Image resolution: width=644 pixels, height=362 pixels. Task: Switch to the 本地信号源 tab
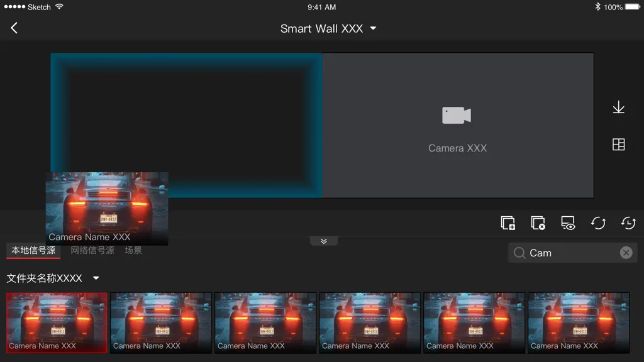coord(33,250)
